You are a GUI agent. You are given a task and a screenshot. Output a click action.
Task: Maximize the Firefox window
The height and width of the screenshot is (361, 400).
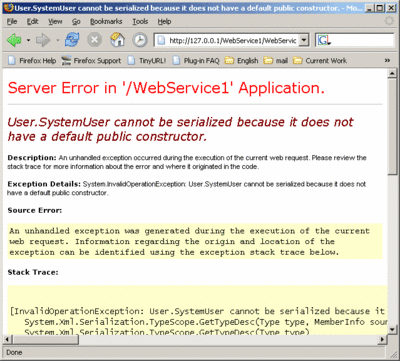(380, 8)
